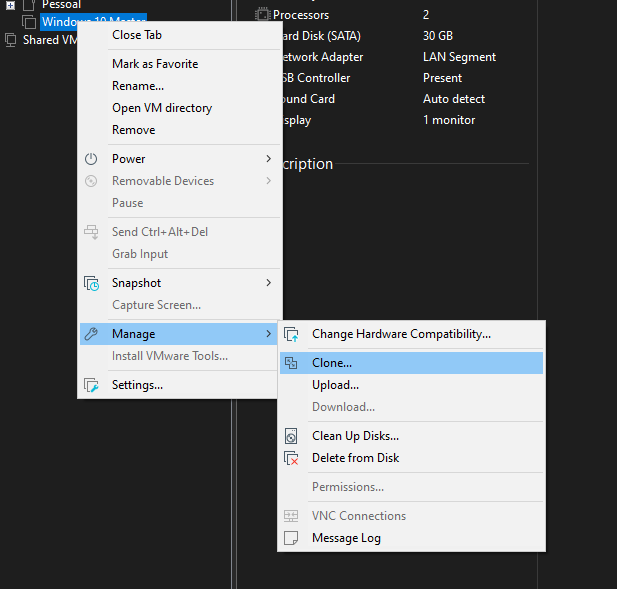Expand the Power submenu arrow

[268, 159]
